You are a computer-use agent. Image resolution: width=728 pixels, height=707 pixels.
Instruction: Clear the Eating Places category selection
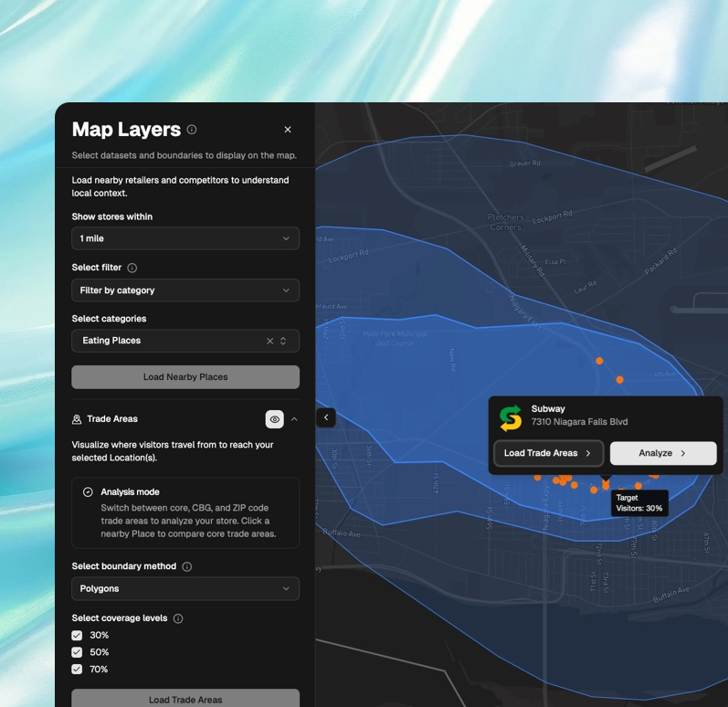[x=269, y=341]
